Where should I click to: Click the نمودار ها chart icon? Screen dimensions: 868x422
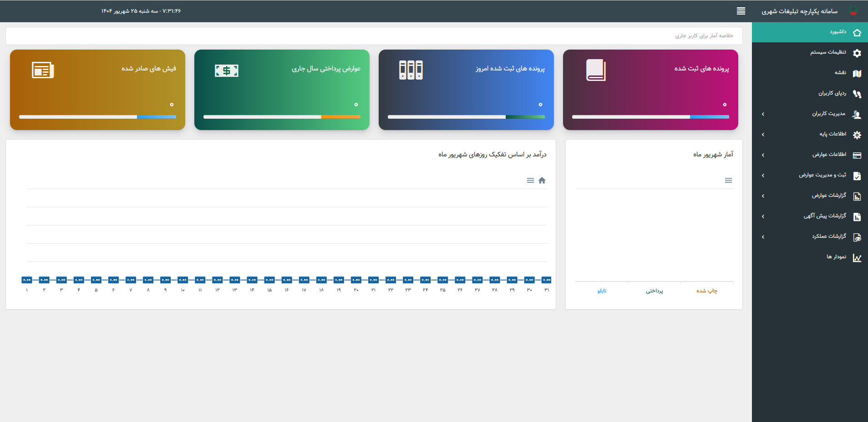(857, 258)
